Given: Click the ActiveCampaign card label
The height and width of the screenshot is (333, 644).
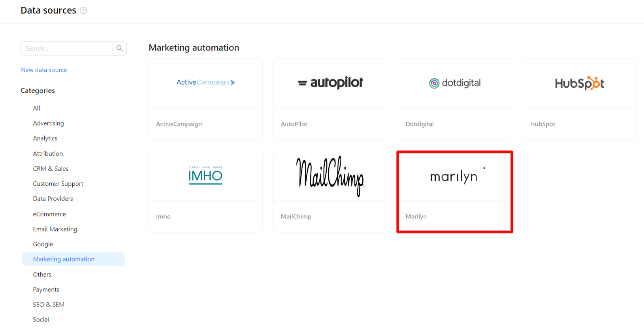Looking at the screenshot, I should pos(179,124).
